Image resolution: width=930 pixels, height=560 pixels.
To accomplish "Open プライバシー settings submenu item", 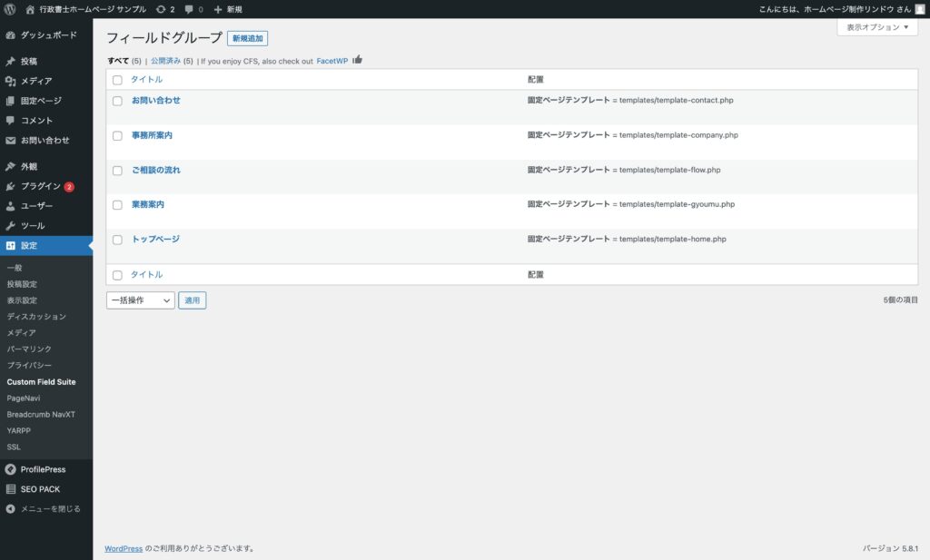I will (29, 366).
